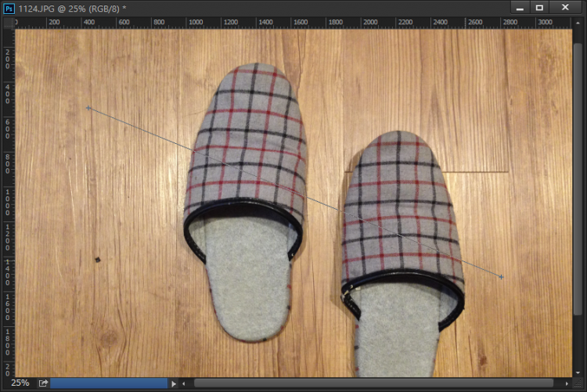Click the share/export icon in status bar
587x392 pixels.
(x=43, y=383)
